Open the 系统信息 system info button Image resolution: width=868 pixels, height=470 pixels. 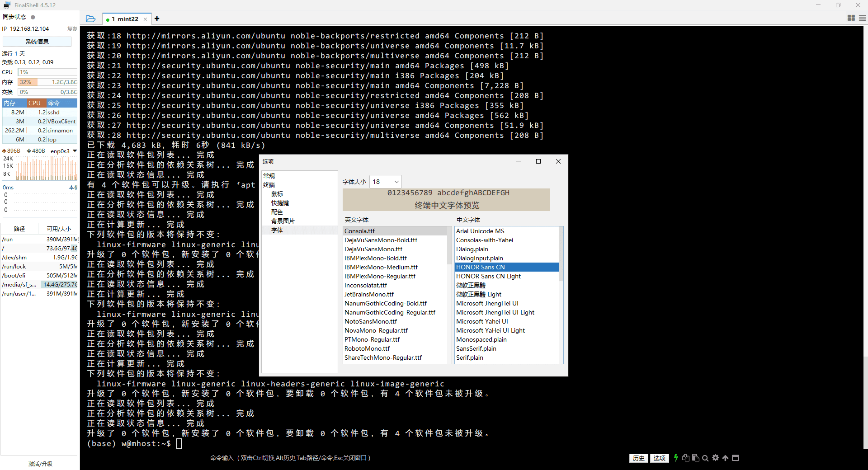pos(37,42)
